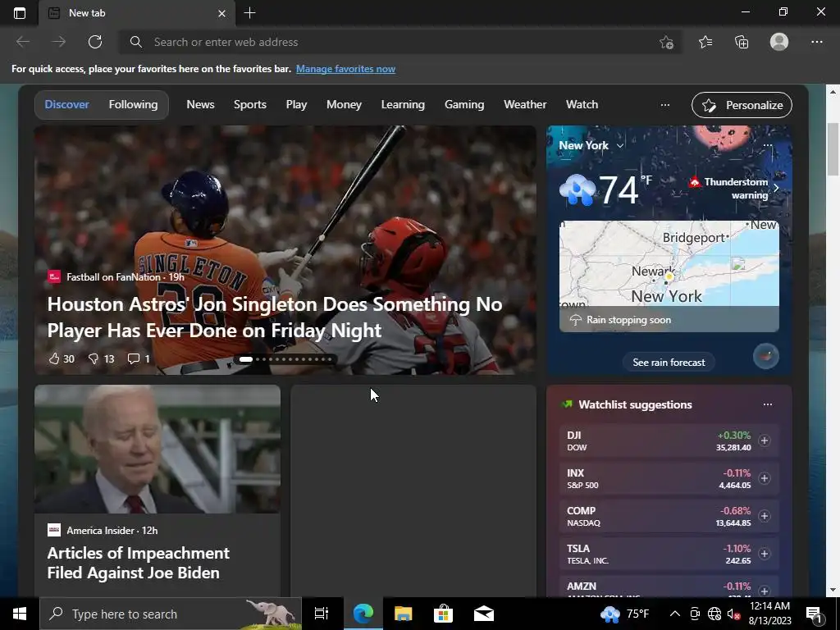Open the Gaming category
840x630 pixels.
(464, 104)
